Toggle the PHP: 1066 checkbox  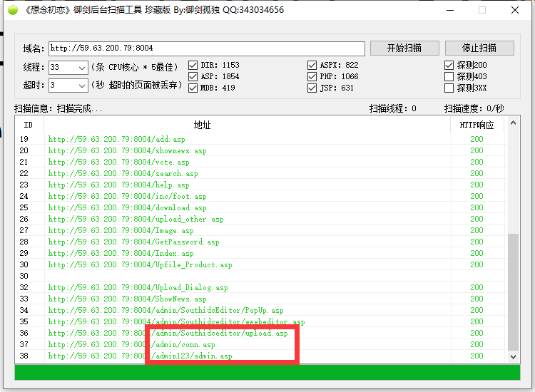coord(312,76)
